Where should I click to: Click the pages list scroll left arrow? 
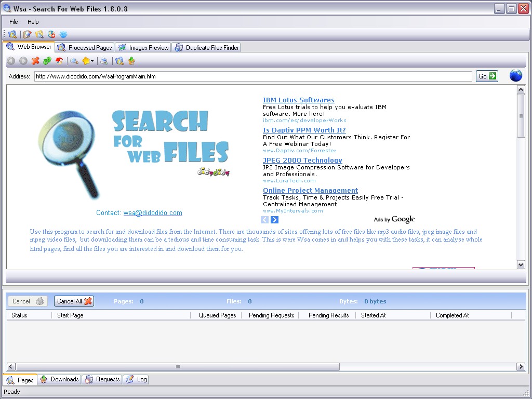tap(11, 366)
